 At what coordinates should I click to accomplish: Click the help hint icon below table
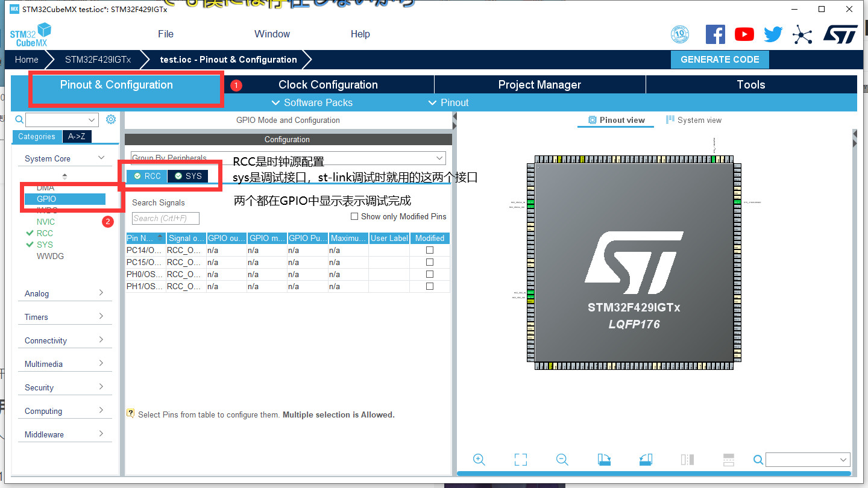[130, 413]
